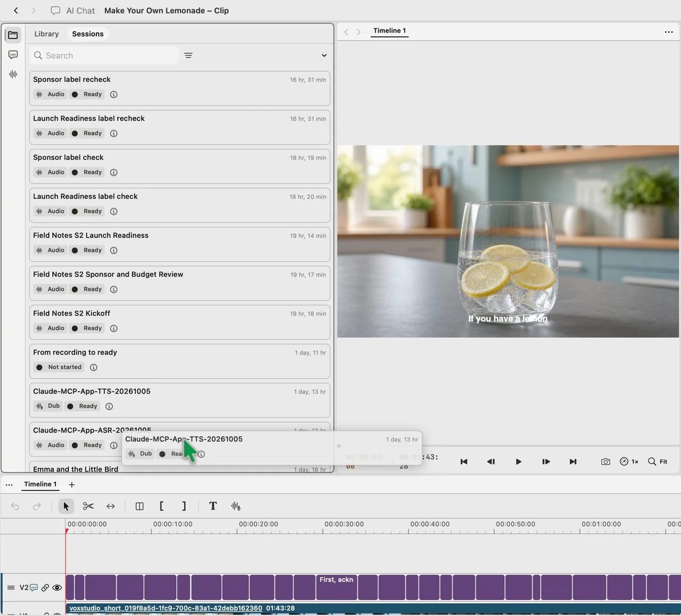The height and width of the screenshot is (616, 681).
Task: Select the Timeline 1 viewer tab
Action: (389, 31)
